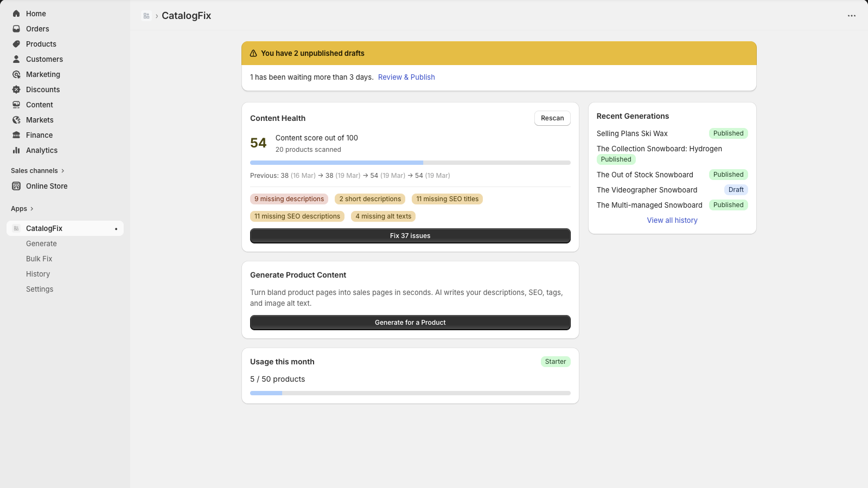The height and width of the screenshot is (488, 868).
Task: Open the Analytics icon
Action: coord(16,150)
